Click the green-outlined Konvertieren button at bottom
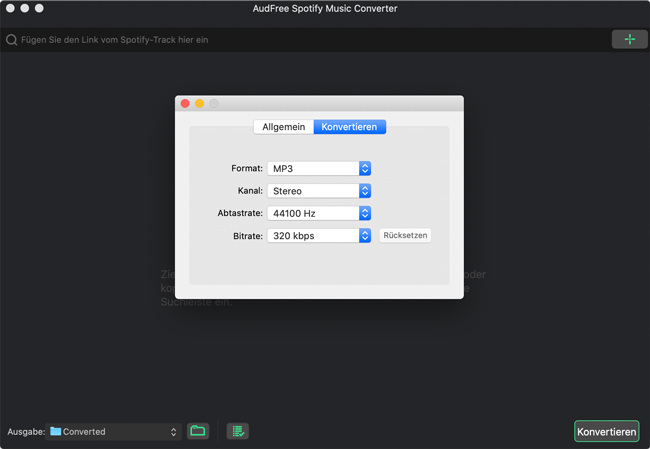Screen dimensions: 650x449 tap(606, 432)
